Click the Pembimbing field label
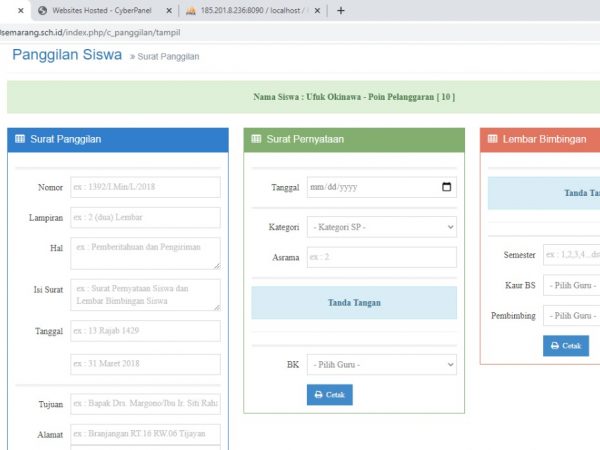The image size is (600, 450). tap(513, 316)
